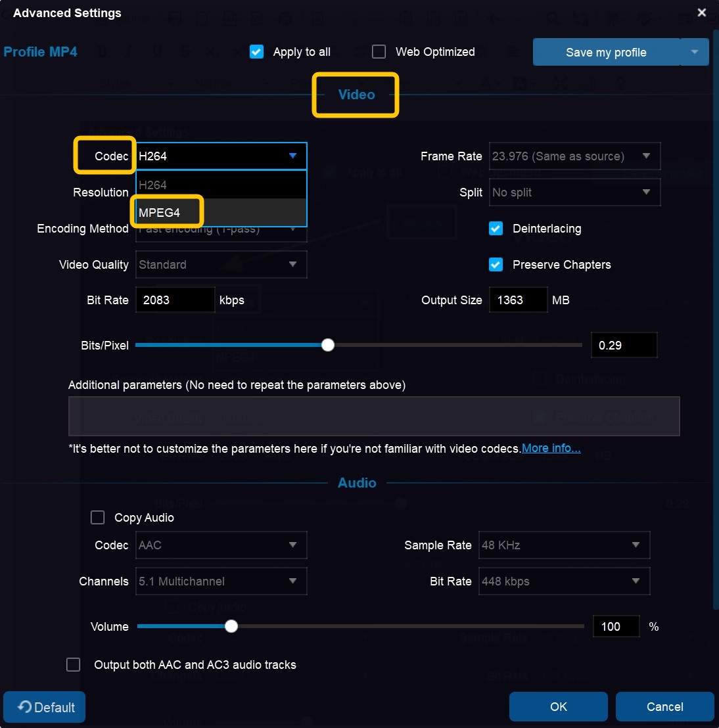Open the Frame Rate dropdown
Image resolution: width=719 pixels, height=728 pixels.
(573, 156)
